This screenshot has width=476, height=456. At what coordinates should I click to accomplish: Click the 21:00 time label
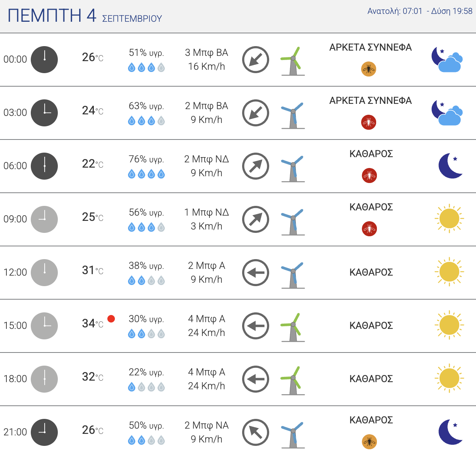15,432
